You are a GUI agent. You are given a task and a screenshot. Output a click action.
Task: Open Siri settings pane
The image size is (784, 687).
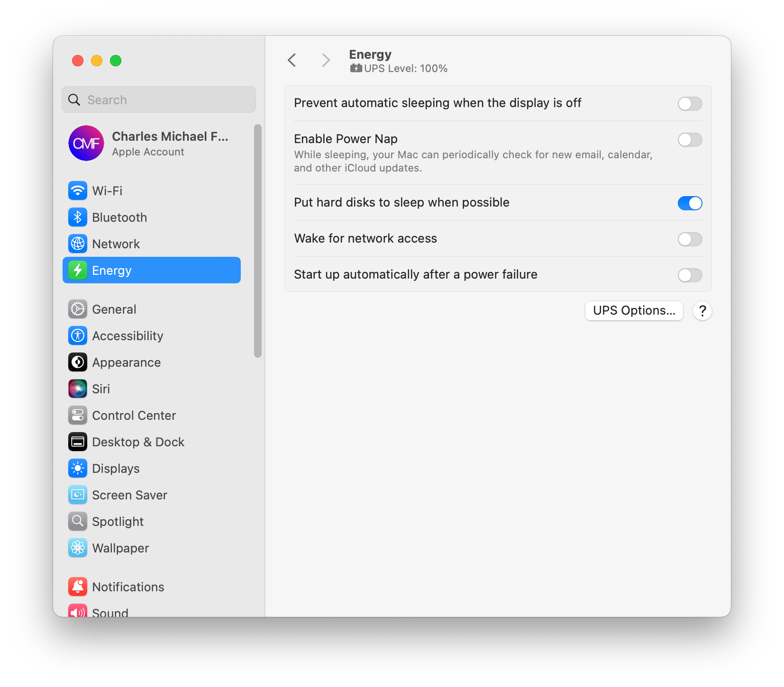(x=152, y=389)
